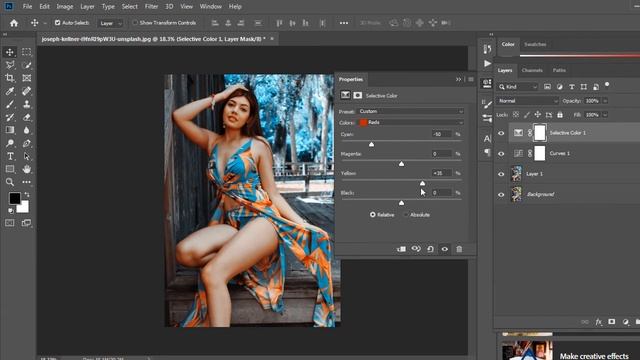The image size is (640, 360).
Task: Select the Quick Selection tool
Action: pyautogui.click(x=27, y=65)
